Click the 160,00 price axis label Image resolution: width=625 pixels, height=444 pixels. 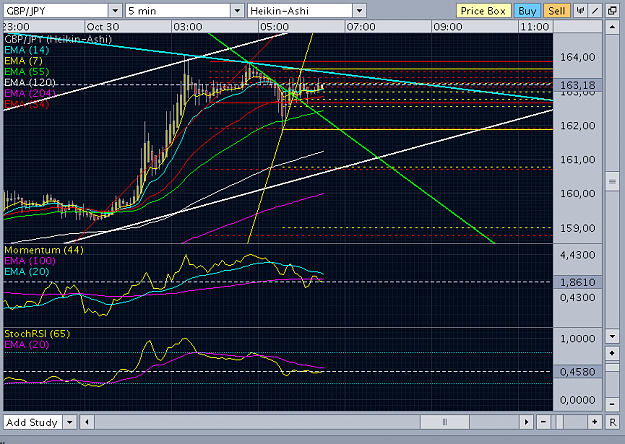point(578,194)
